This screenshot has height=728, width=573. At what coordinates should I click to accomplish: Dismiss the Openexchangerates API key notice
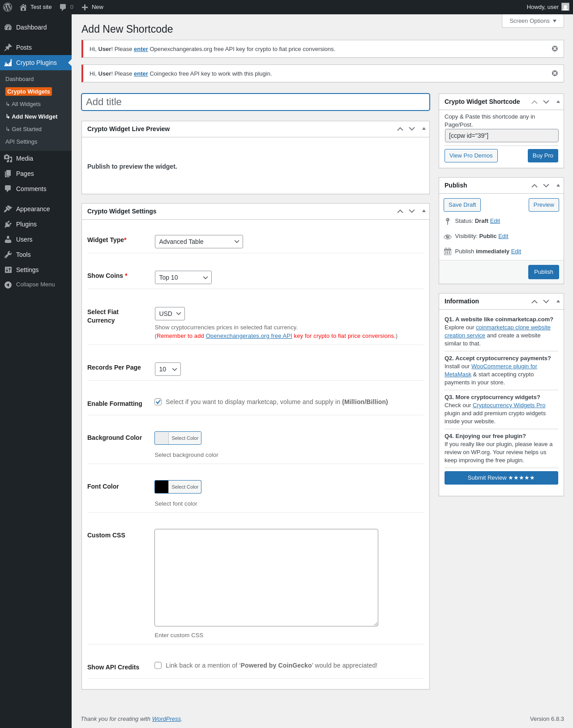[555, 49]
